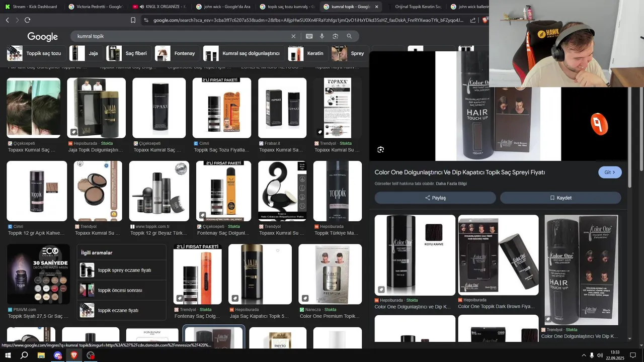
Task: Go back to the previous page
Action: pyautogui.click(x=7, y=20)
